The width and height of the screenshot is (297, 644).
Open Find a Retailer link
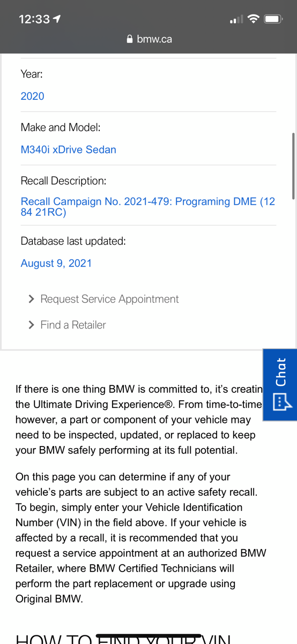[73, 325]
